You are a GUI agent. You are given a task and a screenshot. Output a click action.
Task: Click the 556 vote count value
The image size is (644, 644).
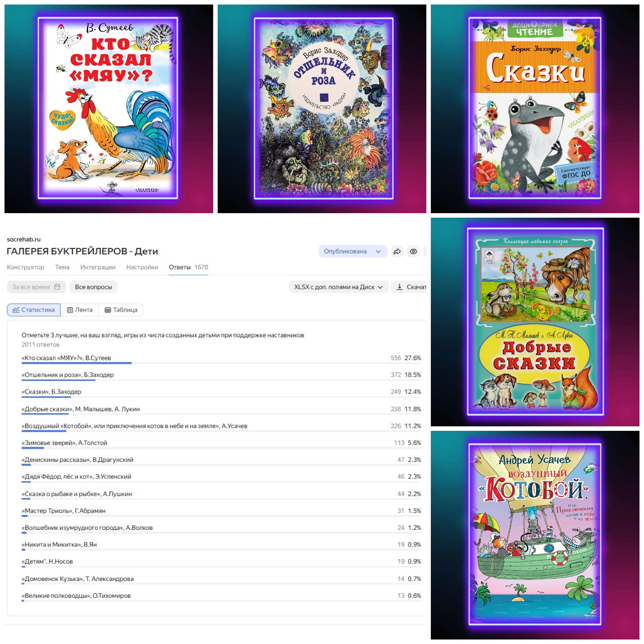[x=396, y=358]
